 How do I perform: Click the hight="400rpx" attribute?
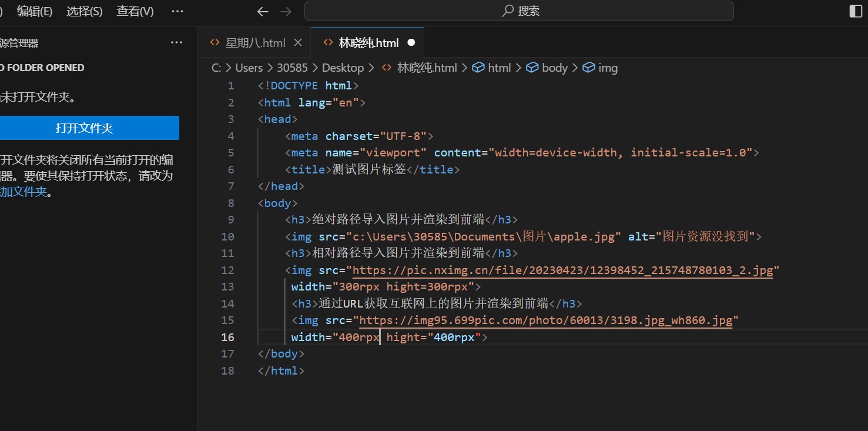[x=434, y=337]
